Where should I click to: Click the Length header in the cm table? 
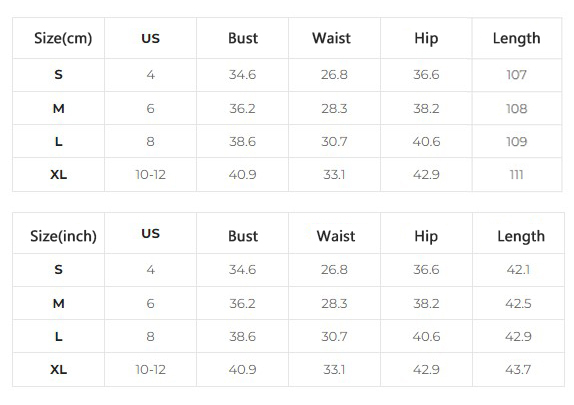coord(516,38)
